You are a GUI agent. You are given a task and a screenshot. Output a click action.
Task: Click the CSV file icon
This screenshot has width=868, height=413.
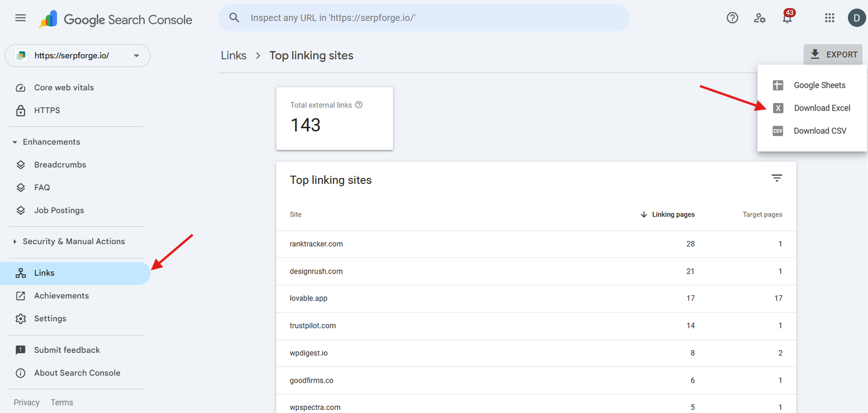[x=778, y=131]
